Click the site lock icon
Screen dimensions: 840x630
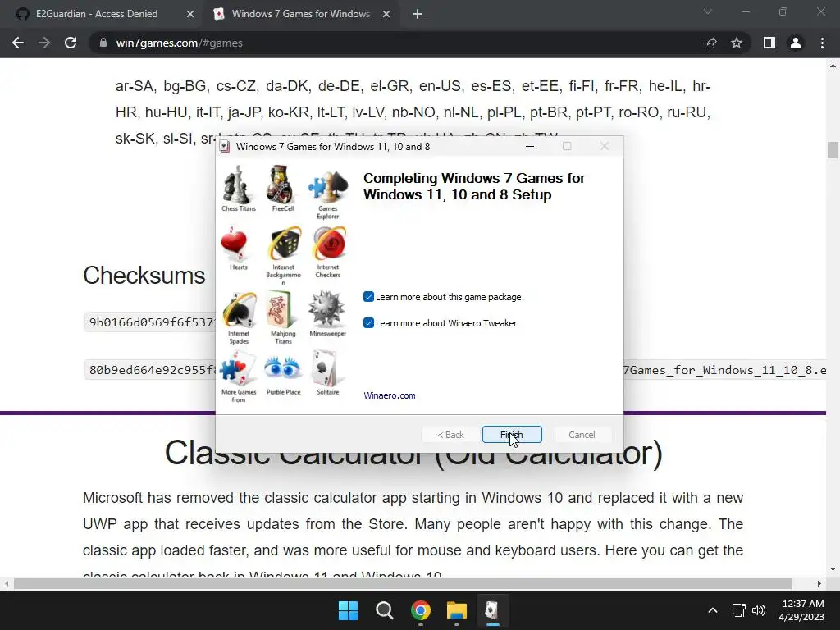point(103,43)
